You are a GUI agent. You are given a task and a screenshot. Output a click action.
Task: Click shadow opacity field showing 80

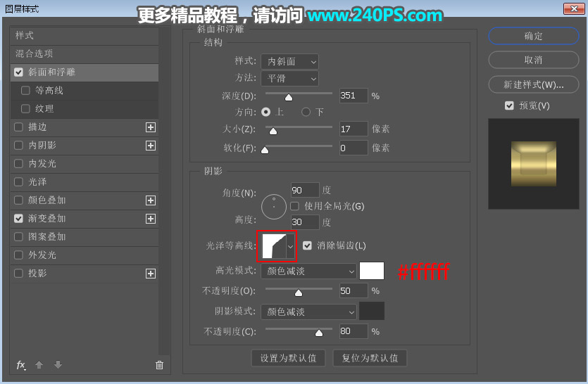coord(354,331)
